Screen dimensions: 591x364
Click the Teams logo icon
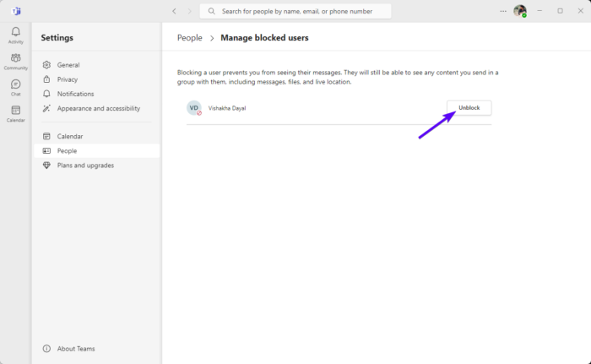[x=16, y=11]
